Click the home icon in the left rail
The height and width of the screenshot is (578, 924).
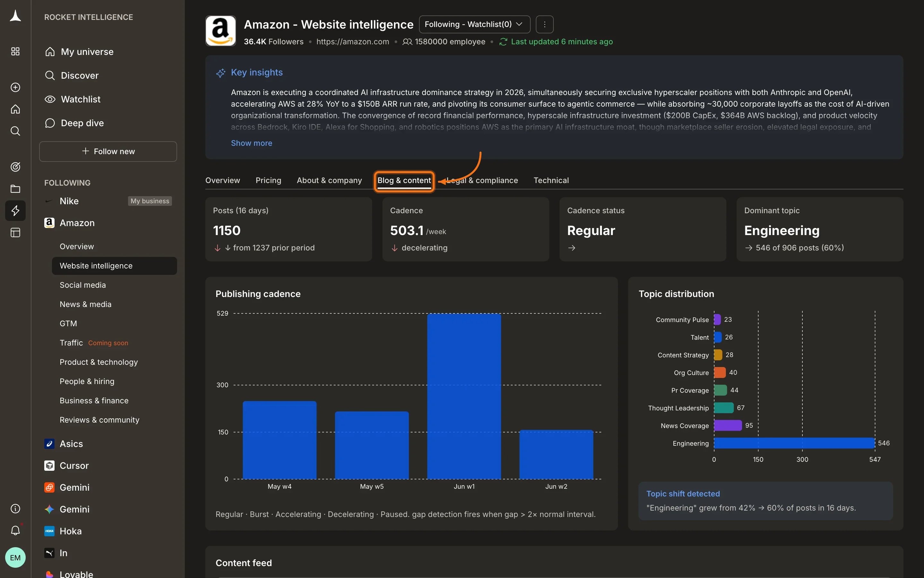tap(15, 109)
